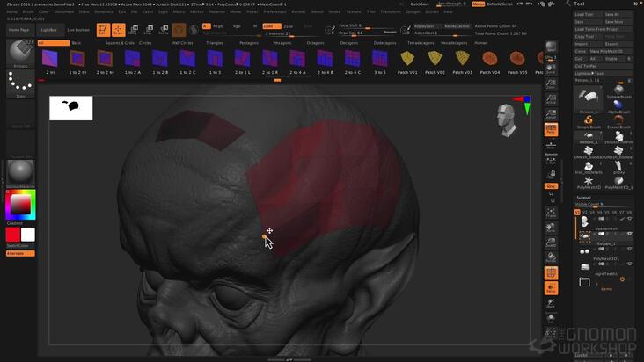Viewport: 644px width, 362px height.
Task: Click the QuickSave button
Action: click(420, 4)
